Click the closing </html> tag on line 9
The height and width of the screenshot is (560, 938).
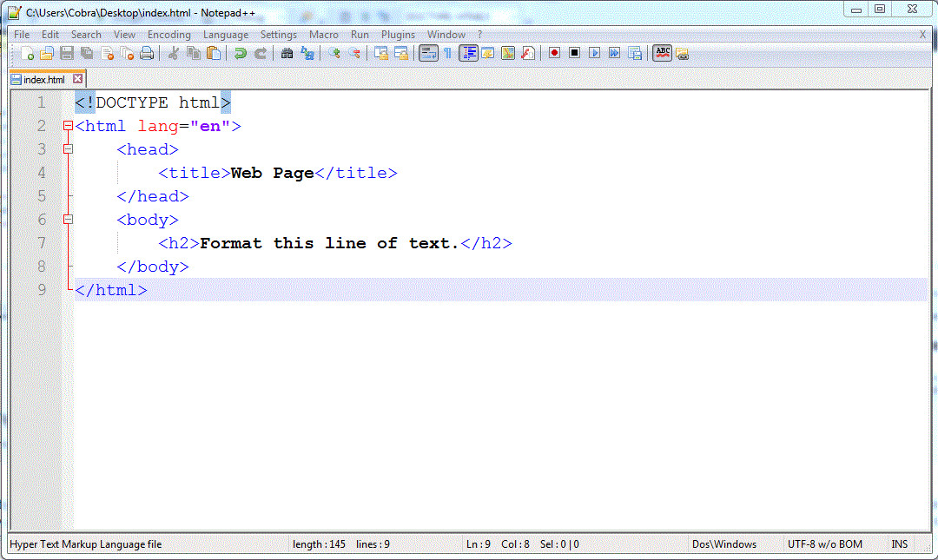(110, 290)
